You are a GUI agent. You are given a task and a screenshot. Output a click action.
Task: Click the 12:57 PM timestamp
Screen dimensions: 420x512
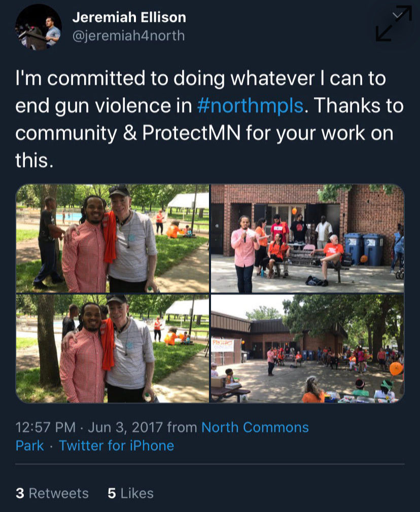(x=46, y=427)
